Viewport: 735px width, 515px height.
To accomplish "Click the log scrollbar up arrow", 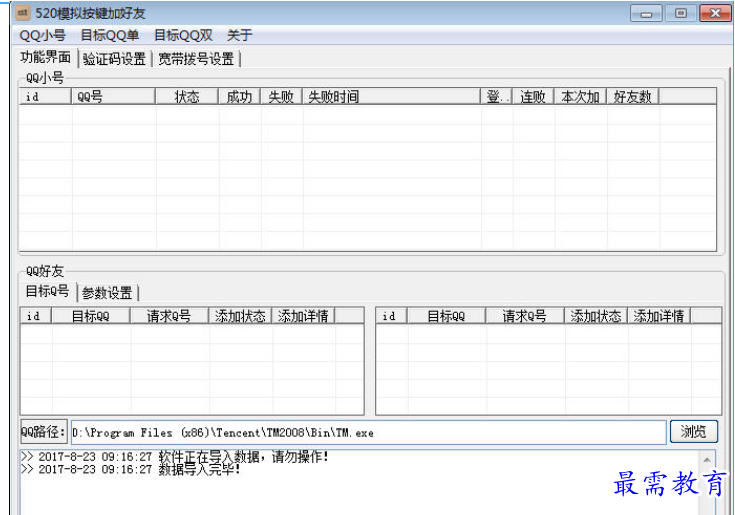I will point(706,460).
